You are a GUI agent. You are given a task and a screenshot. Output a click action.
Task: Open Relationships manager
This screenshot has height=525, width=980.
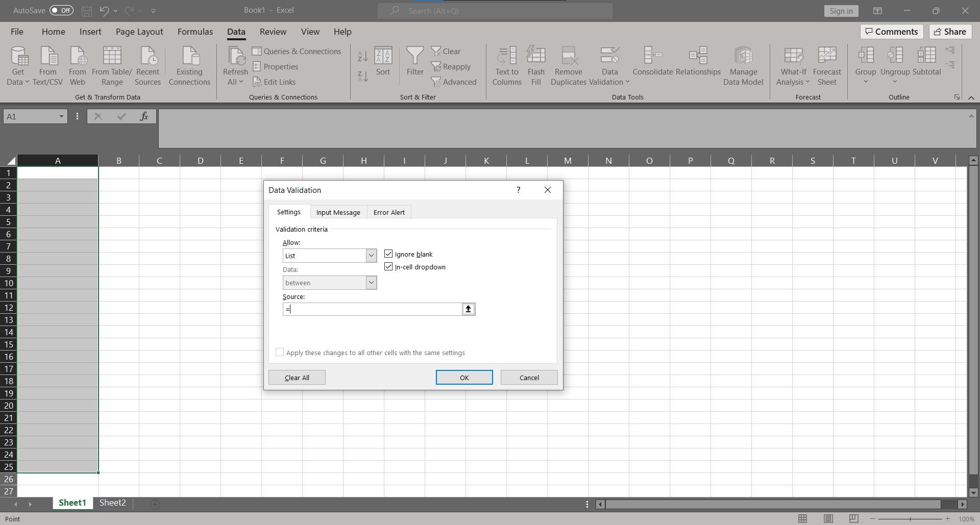[698, 61]
